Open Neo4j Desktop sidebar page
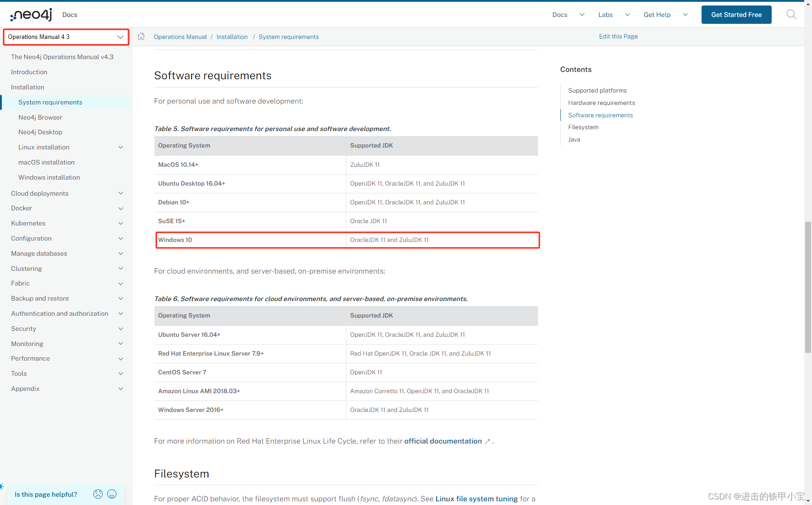The height and width of the screenshot is (505, 812). pyautogui.click(x=40, y=132)
